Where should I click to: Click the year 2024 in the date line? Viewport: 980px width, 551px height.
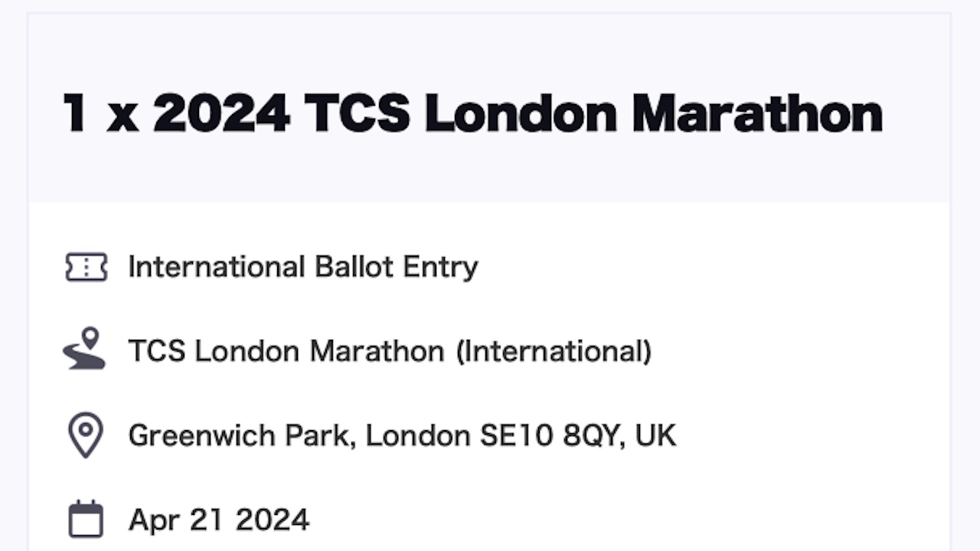273,520
